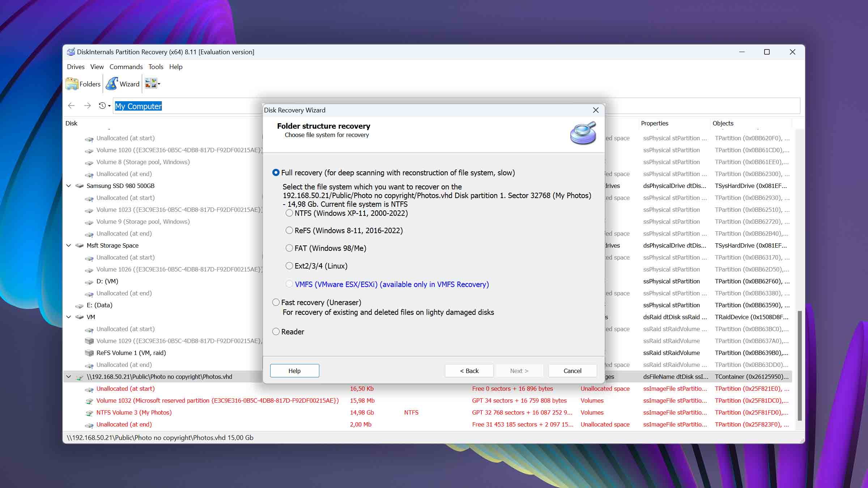Open the Help menu
This screenshot has height=488, width=868.
click(176, 67)
